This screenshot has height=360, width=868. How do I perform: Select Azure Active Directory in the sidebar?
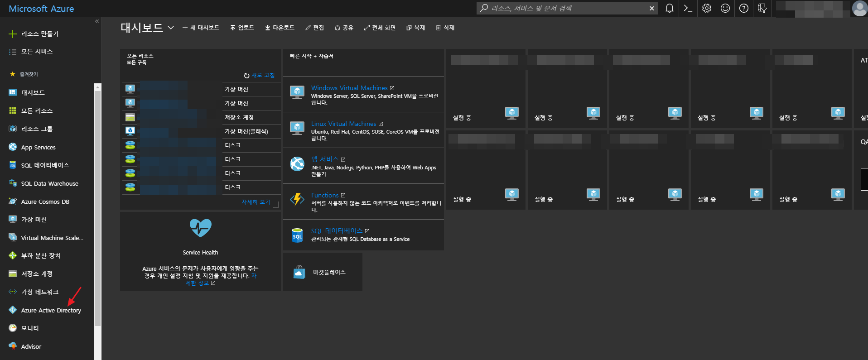[x=51, y=310]
